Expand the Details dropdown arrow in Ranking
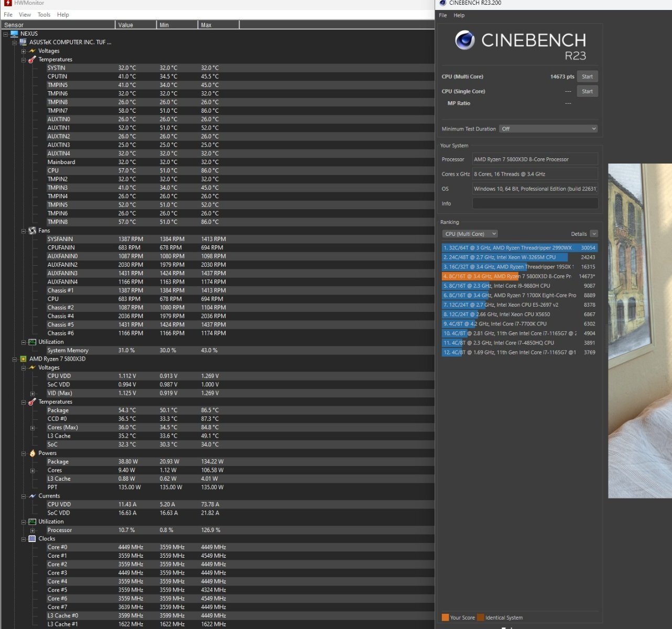 (594, 234)
